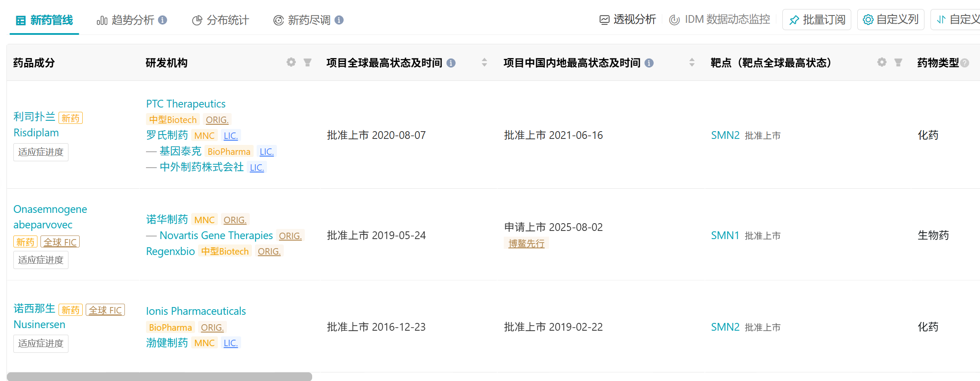Image resolution: width=980 pixels, height=381 pixels.
Task: Select text 批准上市 2020-08-07
Action: pos(376,135)
